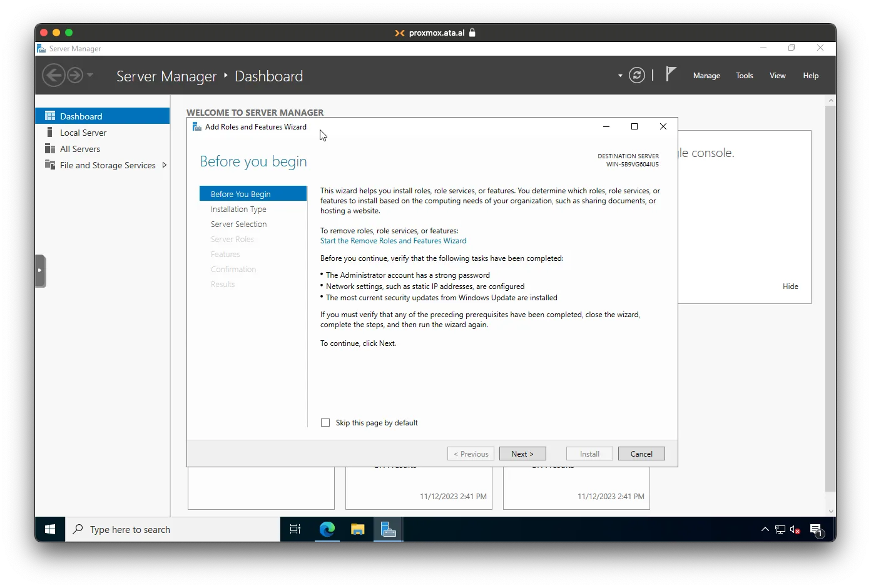
Task: Select Dashboard in the sidebar
Action: [103, 116]
